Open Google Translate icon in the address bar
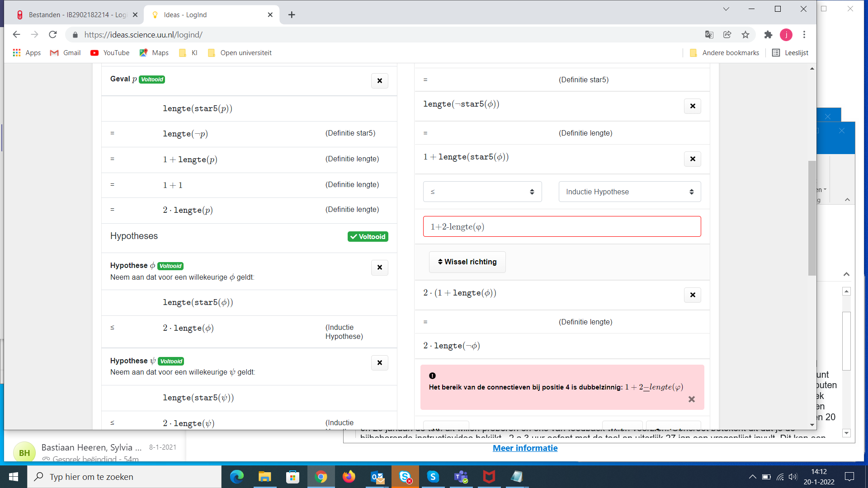Screen dimensions: 868x488 709,35
